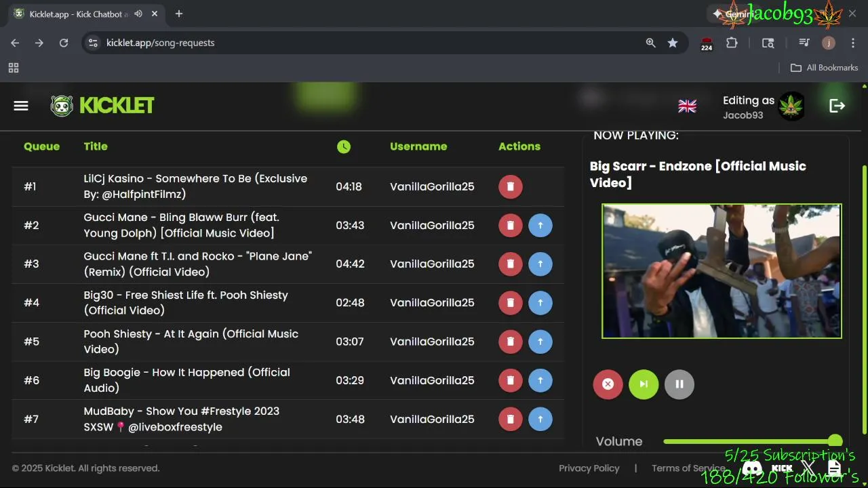
Task: Open the zoom magnifier icon in address bar
Action: pos(650,43)
